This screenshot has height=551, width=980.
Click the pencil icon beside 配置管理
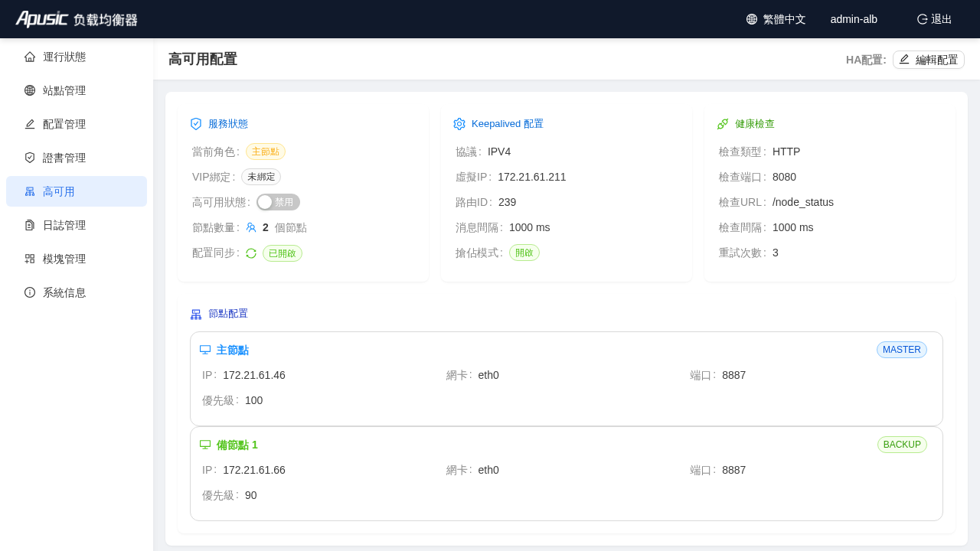click(x=30, y=124)
